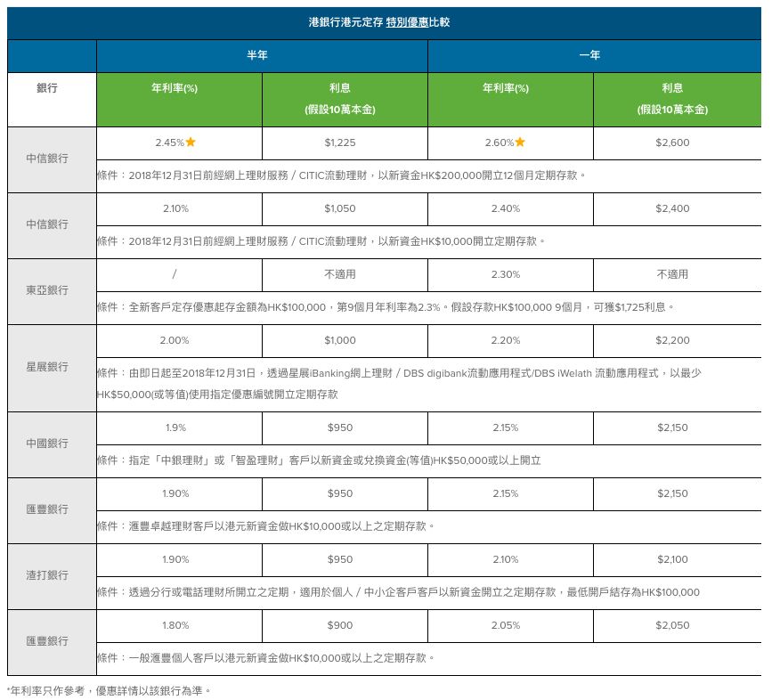Viewport: 780px width, 700px height.
Task: Click the condition text mentioning $1,725利息
Action: (x=386, y=307)
